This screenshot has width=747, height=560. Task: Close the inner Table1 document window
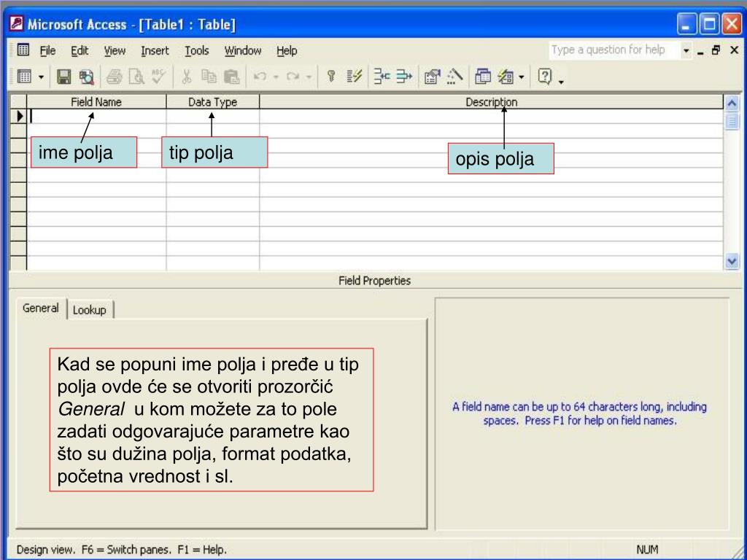pos(734,50)
